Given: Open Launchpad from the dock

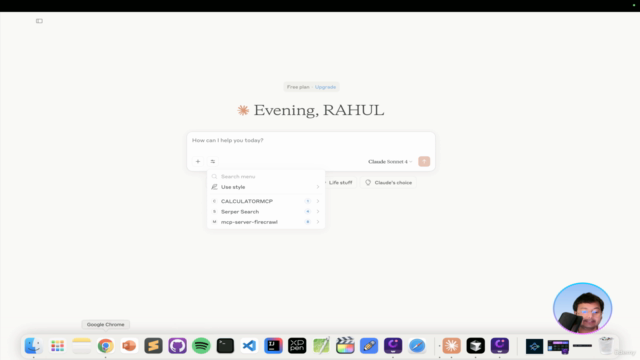Looking at the screenshot, I should click(x=58, y=346).
